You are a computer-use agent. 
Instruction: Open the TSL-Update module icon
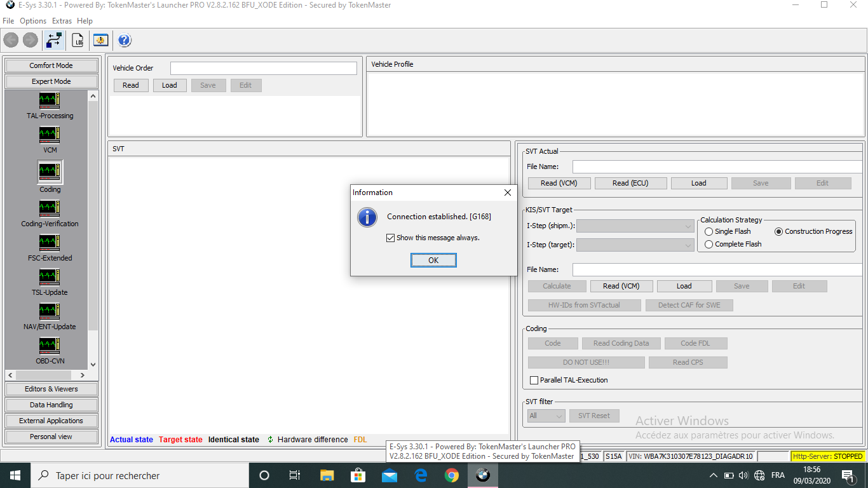pyautogui.click(x=50, y=277)
